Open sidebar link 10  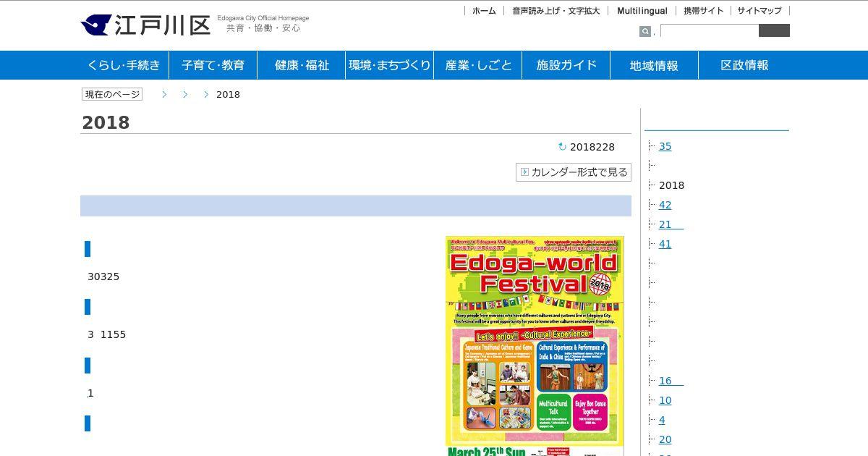pos(665,400)
